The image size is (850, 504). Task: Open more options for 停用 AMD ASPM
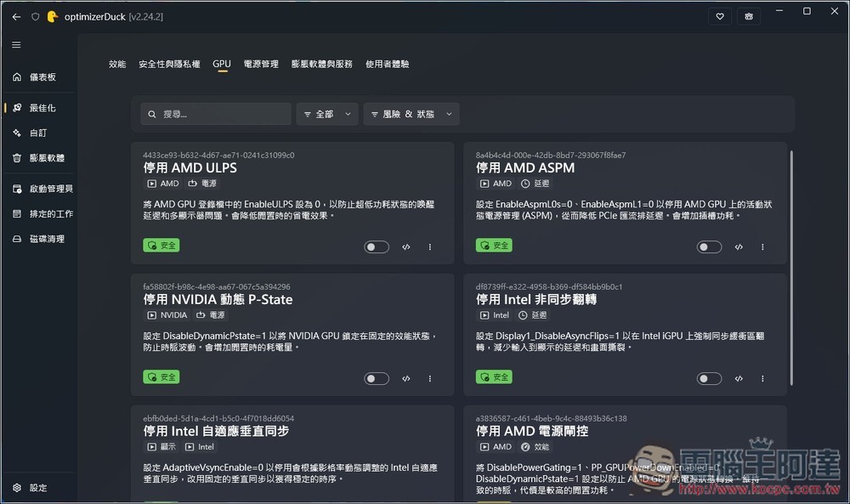click(x=762, y=247)
